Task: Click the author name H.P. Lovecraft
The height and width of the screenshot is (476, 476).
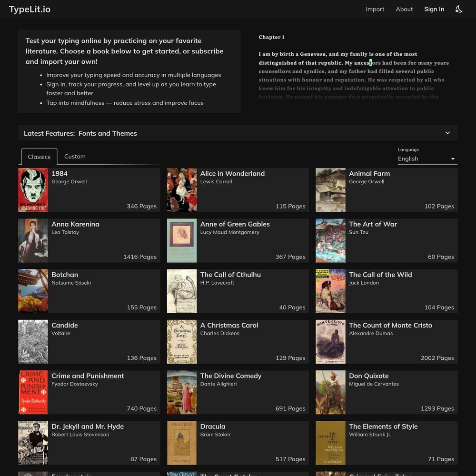Action: (x=217, y=283)
